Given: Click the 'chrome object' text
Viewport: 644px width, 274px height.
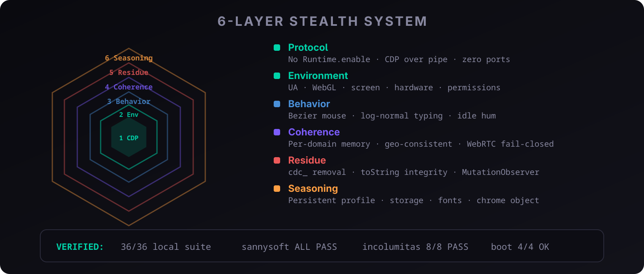Looking at the screenshot, I should pyautogui.click(x=508, y=201).
